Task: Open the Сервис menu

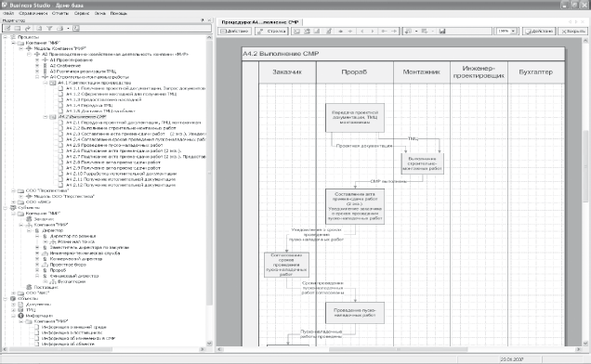Action: pyautogui.click(x=82, y=13)
